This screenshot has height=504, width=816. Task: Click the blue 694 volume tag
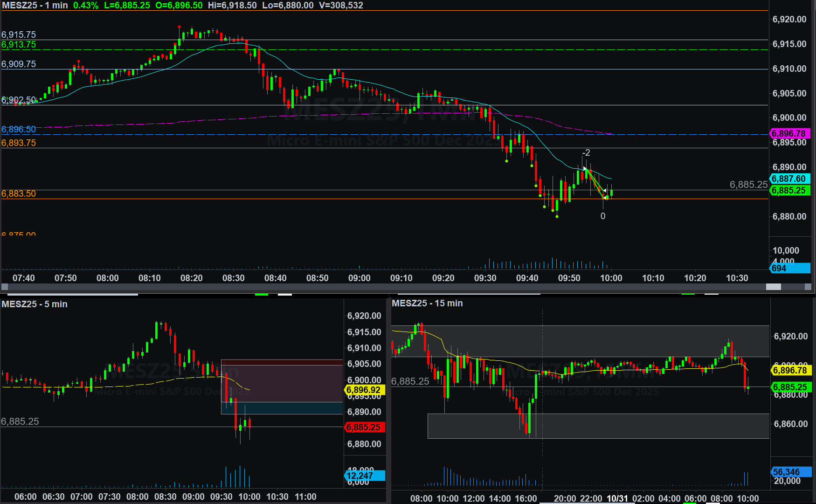pyautogui.click(x=789, y=268)
